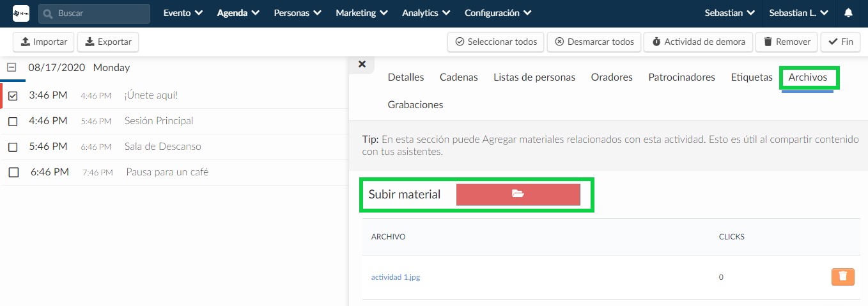Click the Exportar button
868x306 pixels.
108,42
